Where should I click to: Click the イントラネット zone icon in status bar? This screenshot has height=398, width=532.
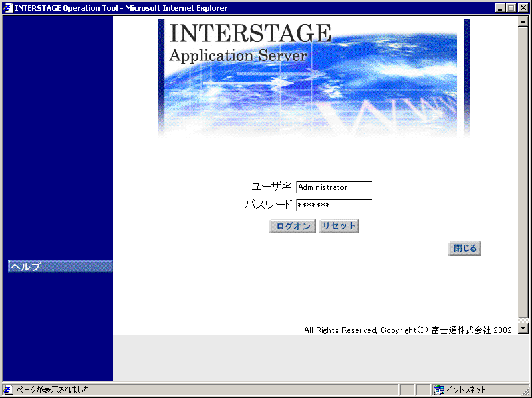click(439, 390)
